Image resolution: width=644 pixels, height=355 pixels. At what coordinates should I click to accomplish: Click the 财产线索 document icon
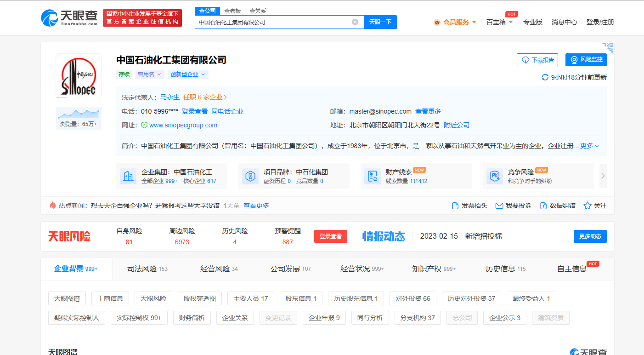coord(373,176)
